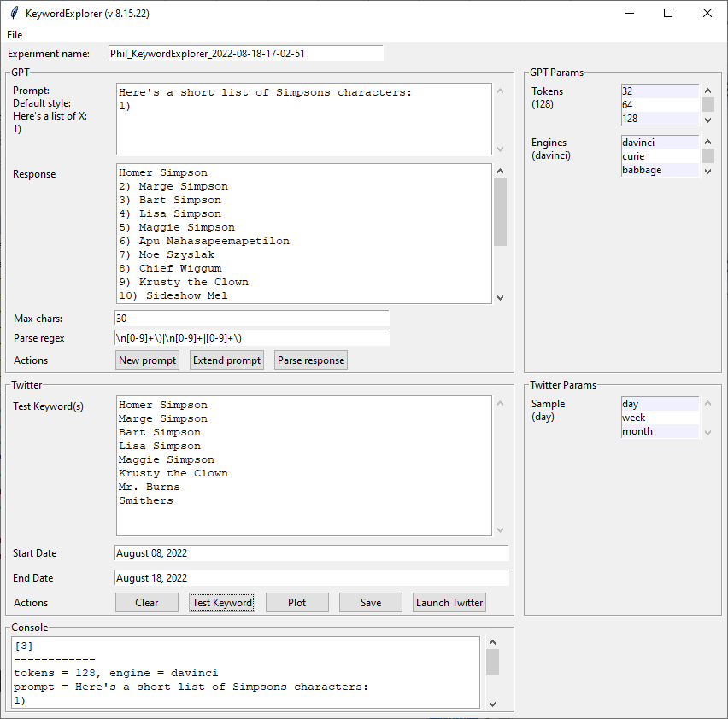
Task: Click "10) Sideshow Mel" in Response
Action: click(173, 296)
